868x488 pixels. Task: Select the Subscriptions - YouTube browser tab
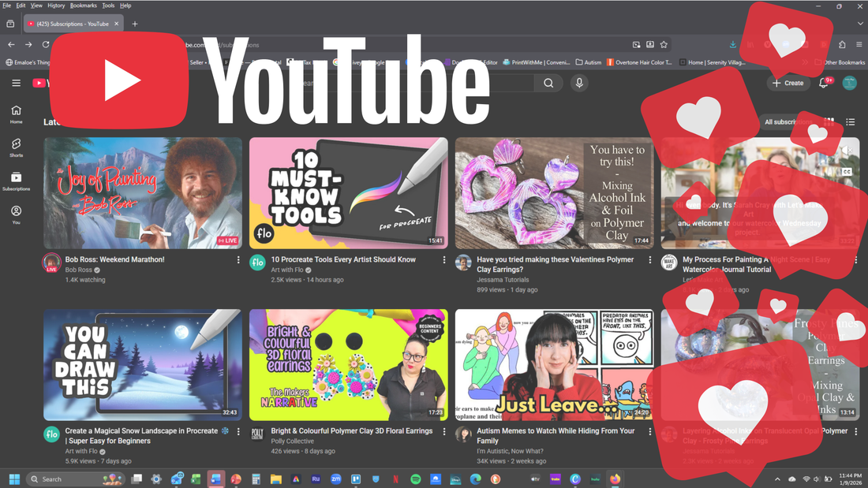(x=73, y=24)
